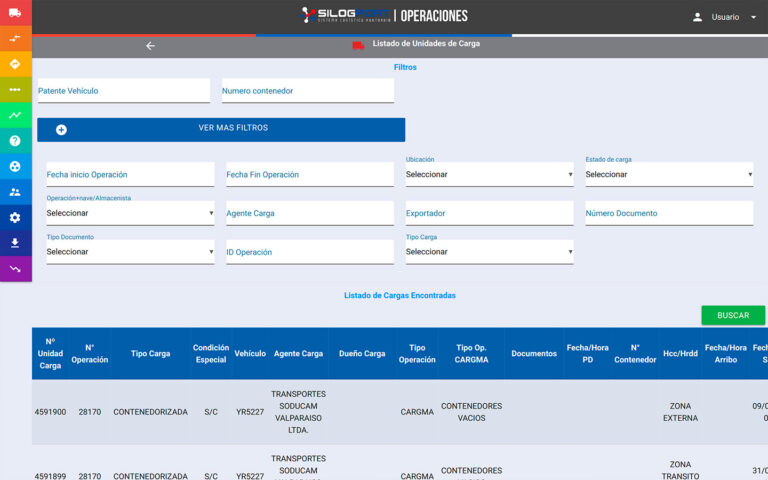Click the green trending-up chart icon
Image resolution: width=768 pixels, height=480 pixels.
click(15, 115)
